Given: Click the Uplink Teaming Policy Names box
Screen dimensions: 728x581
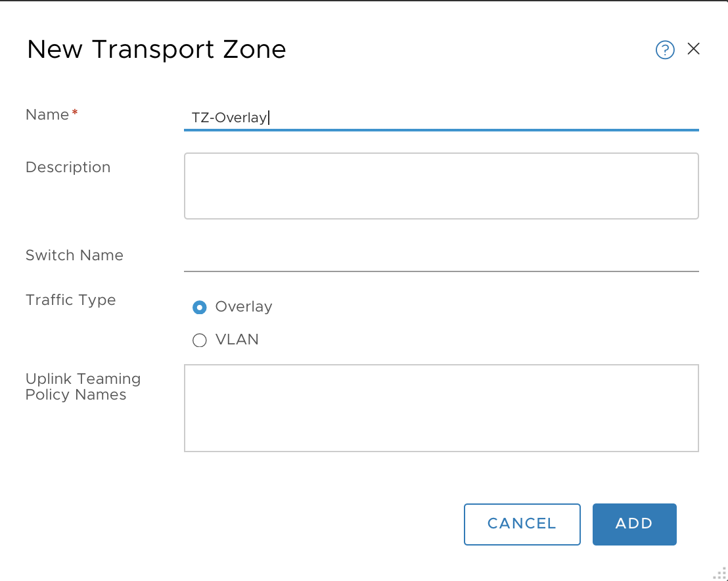Looking at the screenshot, I should (x=441, y=407).
